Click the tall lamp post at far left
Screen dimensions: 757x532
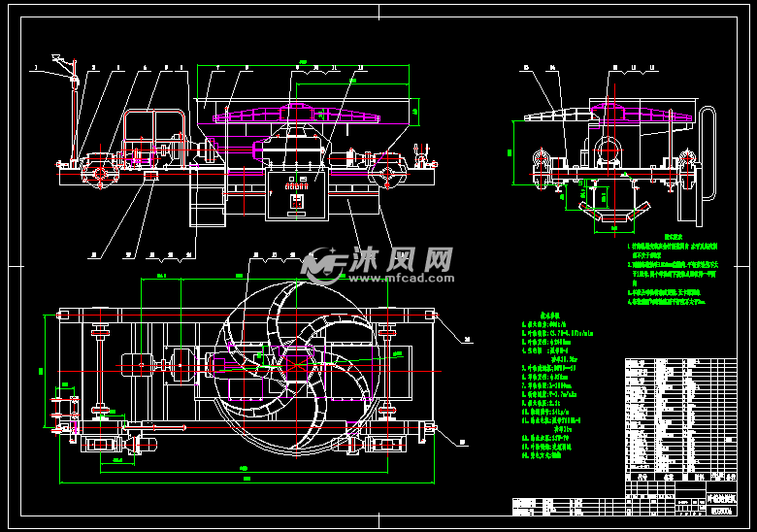pyautogui.click(x=73, y=107)
